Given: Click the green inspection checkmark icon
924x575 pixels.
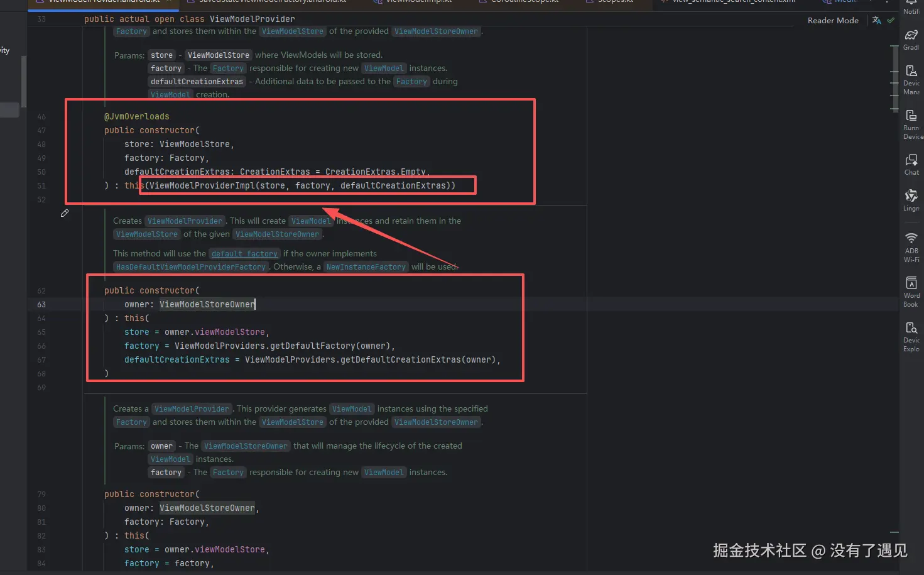Looking at the screenshot, I should 891,20.
